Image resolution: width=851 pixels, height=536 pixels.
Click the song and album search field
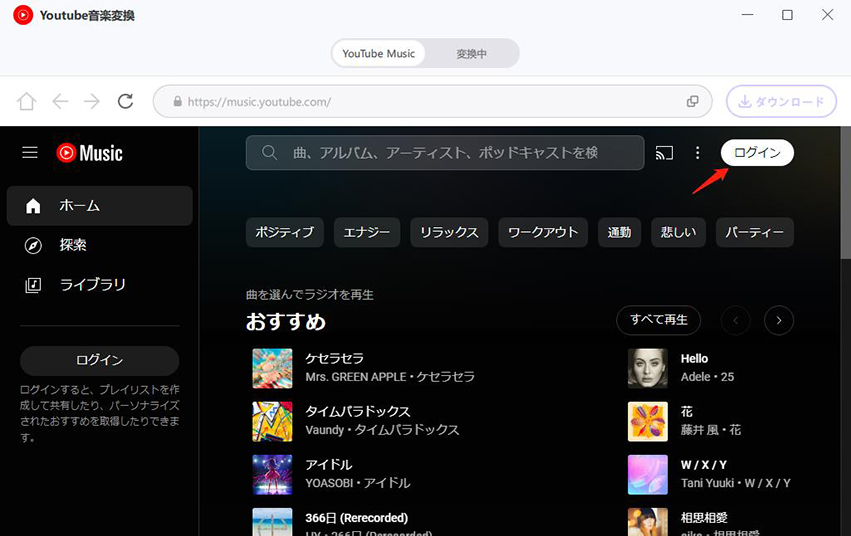445,153
